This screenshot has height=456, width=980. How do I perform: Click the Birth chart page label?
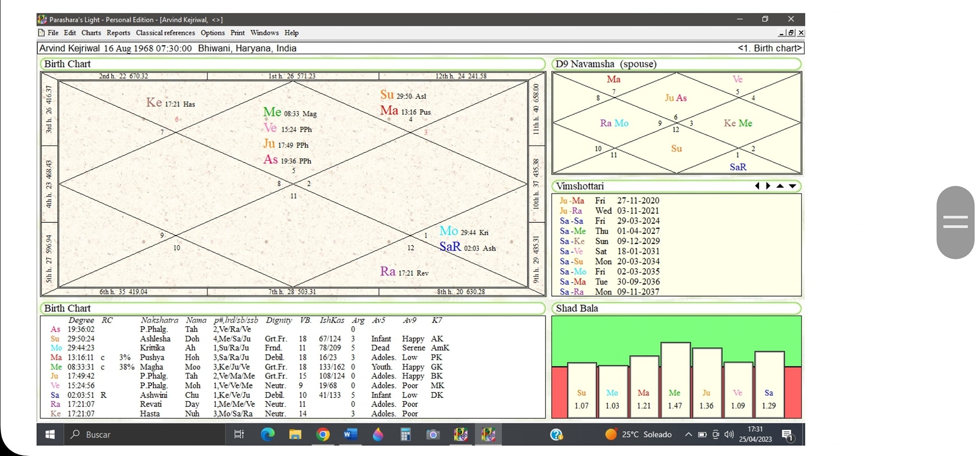pos(769,48)
